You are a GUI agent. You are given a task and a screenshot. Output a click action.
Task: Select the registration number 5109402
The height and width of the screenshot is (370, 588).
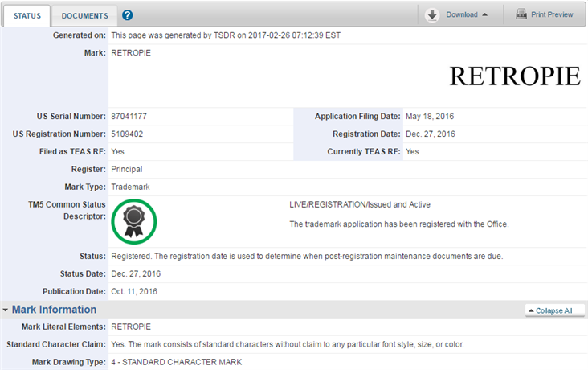point(127,134)
